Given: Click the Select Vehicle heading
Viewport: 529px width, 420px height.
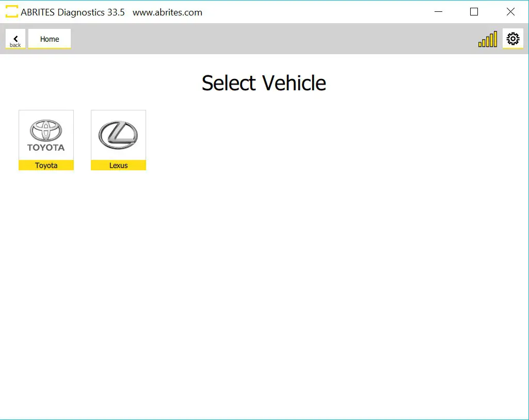Looking at the screenshot, I should tap(264, 83).
